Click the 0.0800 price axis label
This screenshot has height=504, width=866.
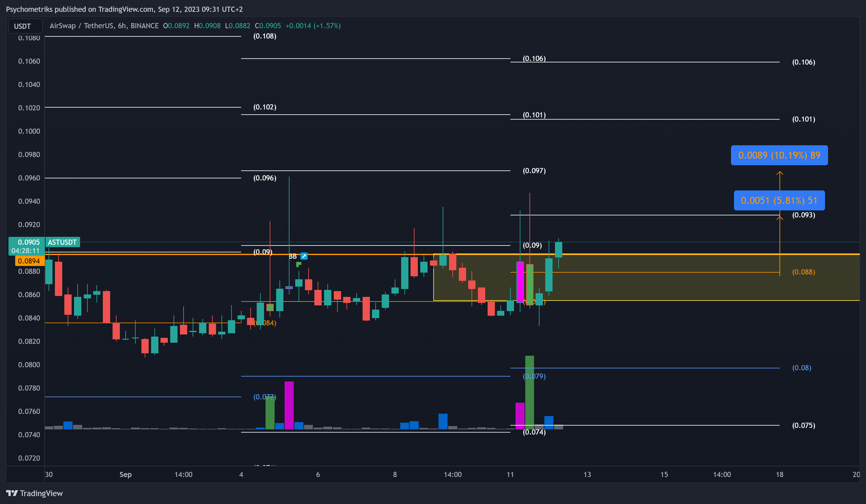(29, 365)
